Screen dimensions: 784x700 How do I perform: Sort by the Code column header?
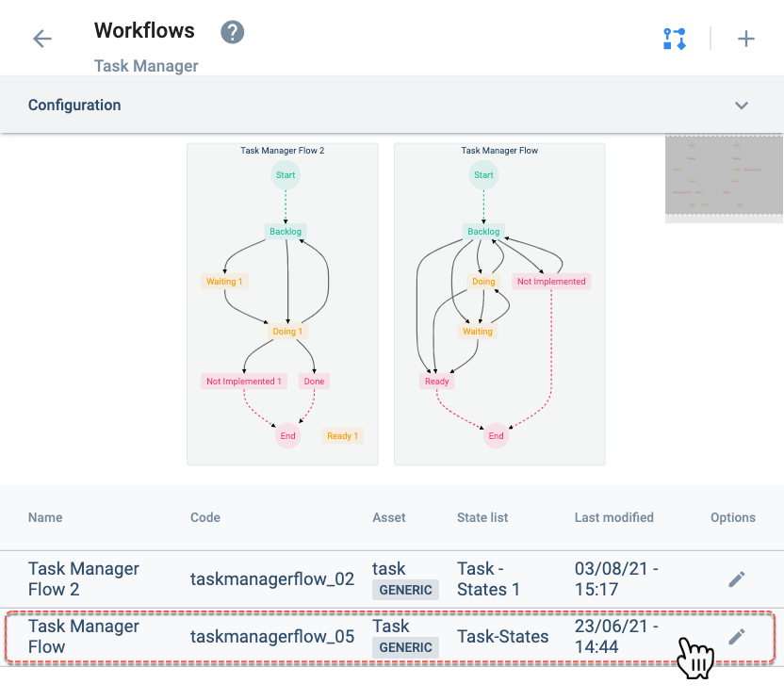205,517
